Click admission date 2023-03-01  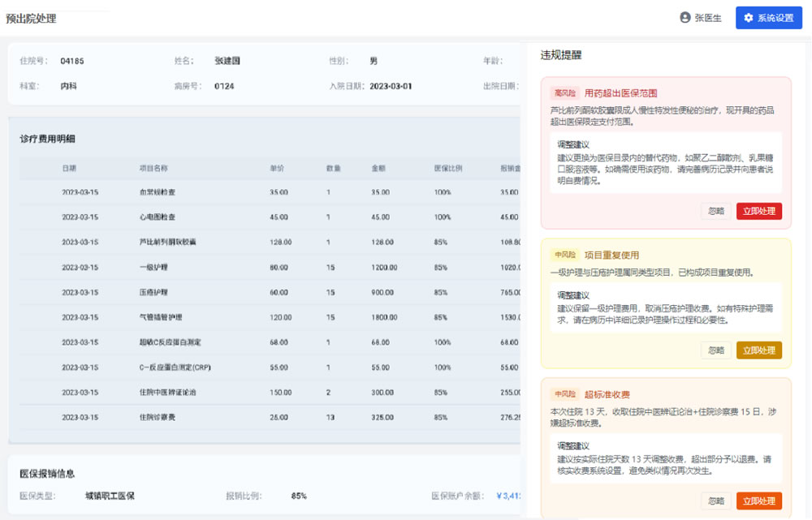tap(391, 86)
